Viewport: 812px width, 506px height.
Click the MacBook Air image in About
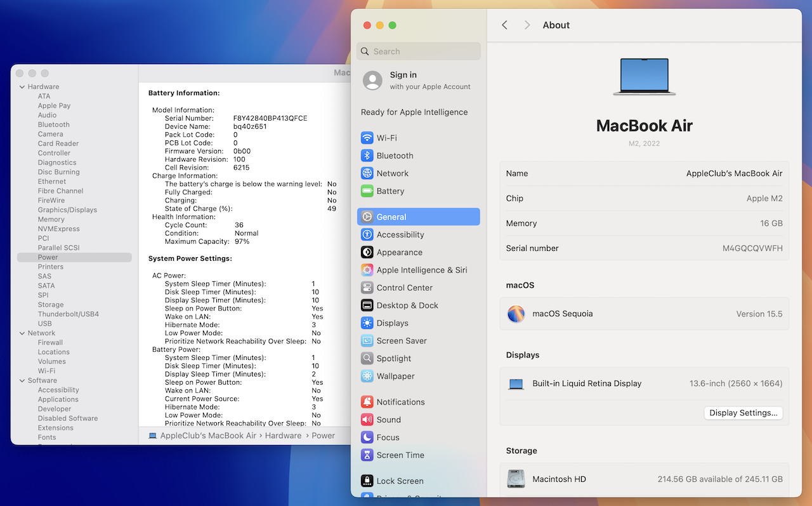coord(644,77)
